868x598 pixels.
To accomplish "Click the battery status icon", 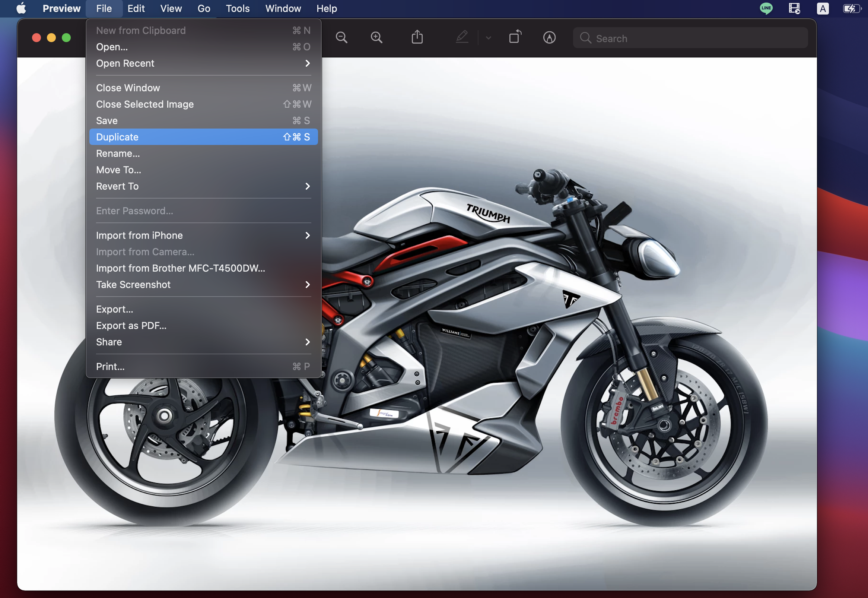I will point(852,8).
